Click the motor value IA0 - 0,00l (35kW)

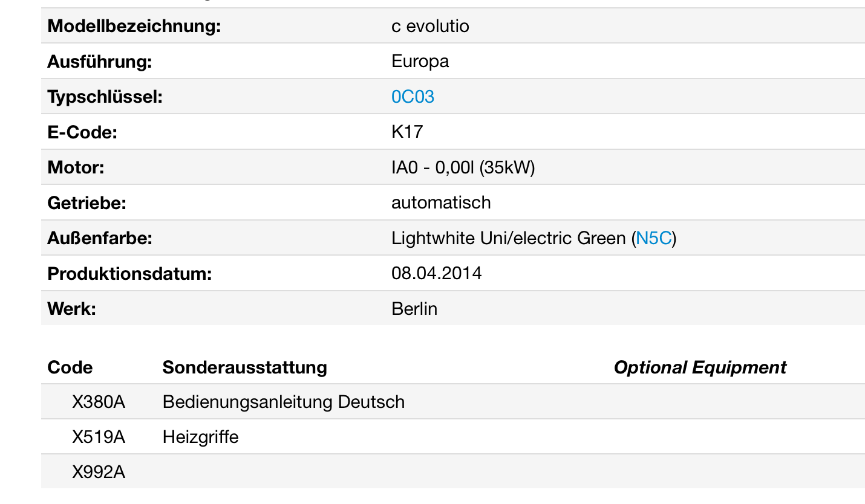click(463, 167)
